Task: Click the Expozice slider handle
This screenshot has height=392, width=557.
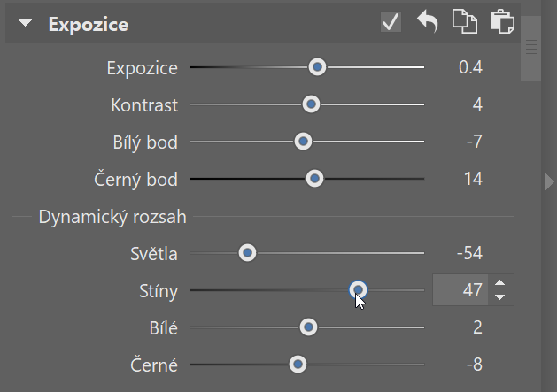Action: (317, 66)
